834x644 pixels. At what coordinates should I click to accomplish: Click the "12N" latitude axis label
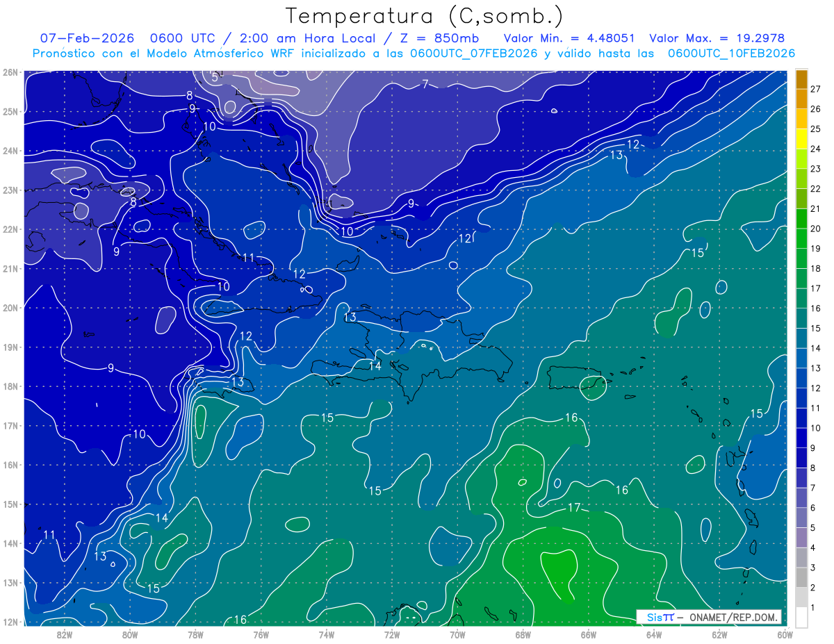pyautogui.click(x=10, y=622)
